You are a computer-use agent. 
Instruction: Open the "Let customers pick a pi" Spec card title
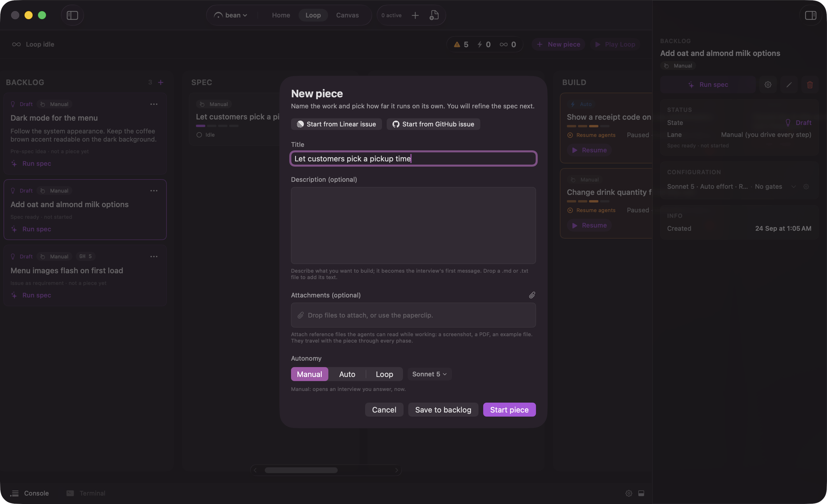point(238,117)
